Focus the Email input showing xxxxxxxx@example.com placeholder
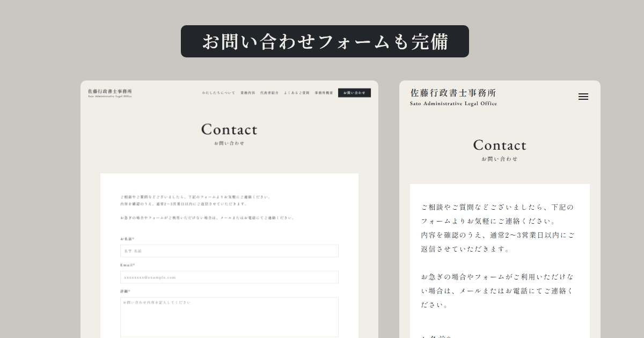644x338 pixels. (229, 277)
